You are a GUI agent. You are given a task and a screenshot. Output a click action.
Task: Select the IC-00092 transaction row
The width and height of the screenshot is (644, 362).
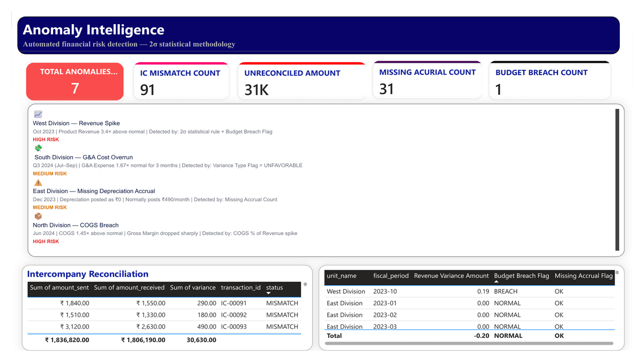tap(164, 315)
